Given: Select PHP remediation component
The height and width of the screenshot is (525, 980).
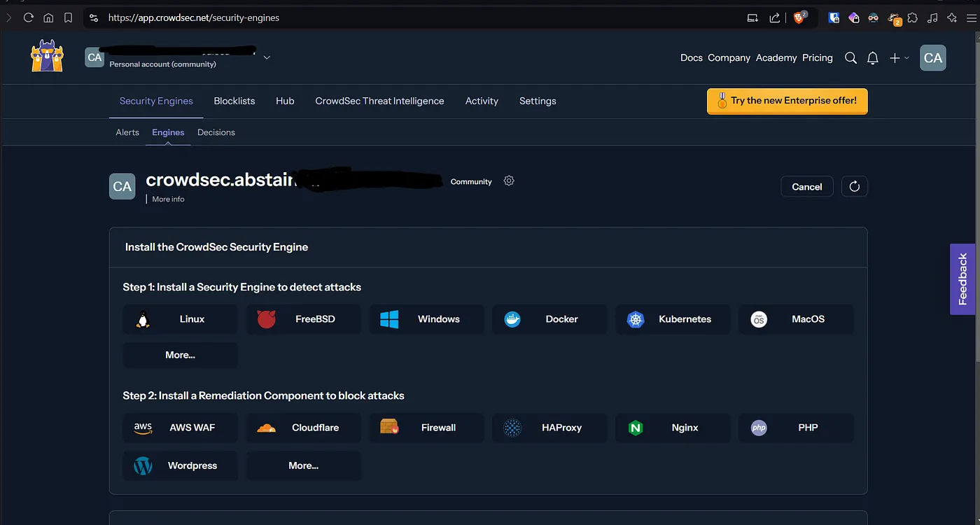Looking at the screenshot, I should [797, 428].
